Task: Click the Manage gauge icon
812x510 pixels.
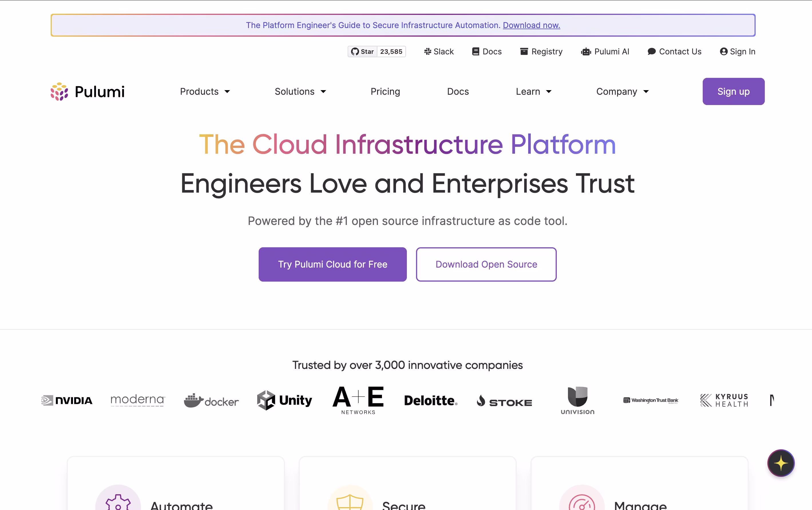Action: coord(582,502)
